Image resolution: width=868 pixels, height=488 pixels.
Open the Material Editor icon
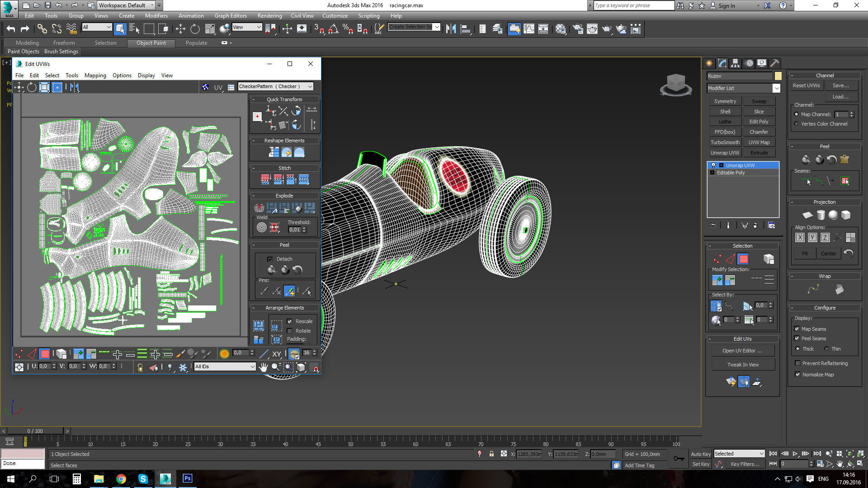pyautogui.click(x=561, y=29)
